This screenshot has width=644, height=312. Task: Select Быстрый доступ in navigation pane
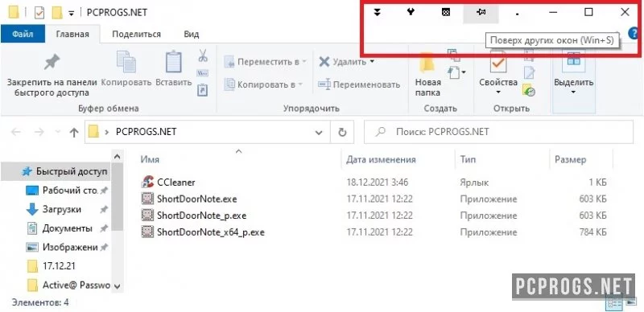click(x=56, y=171)
